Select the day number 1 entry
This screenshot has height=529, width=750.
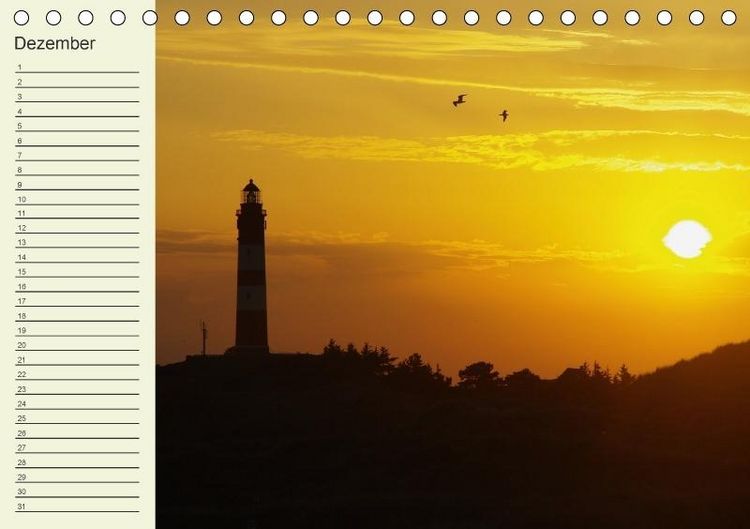(x=77, y=67)
